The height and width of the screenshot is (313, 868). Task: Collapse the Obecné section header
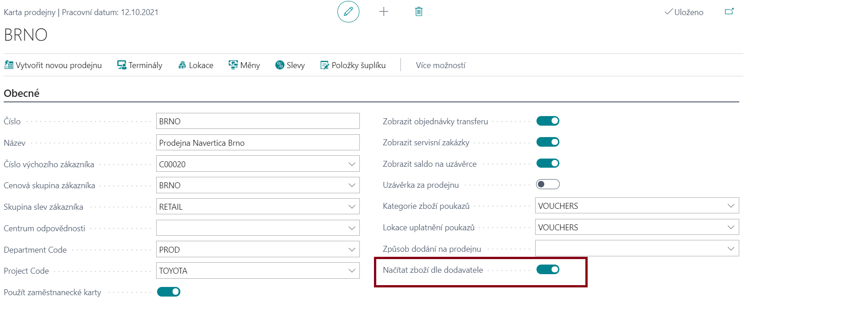21,93
